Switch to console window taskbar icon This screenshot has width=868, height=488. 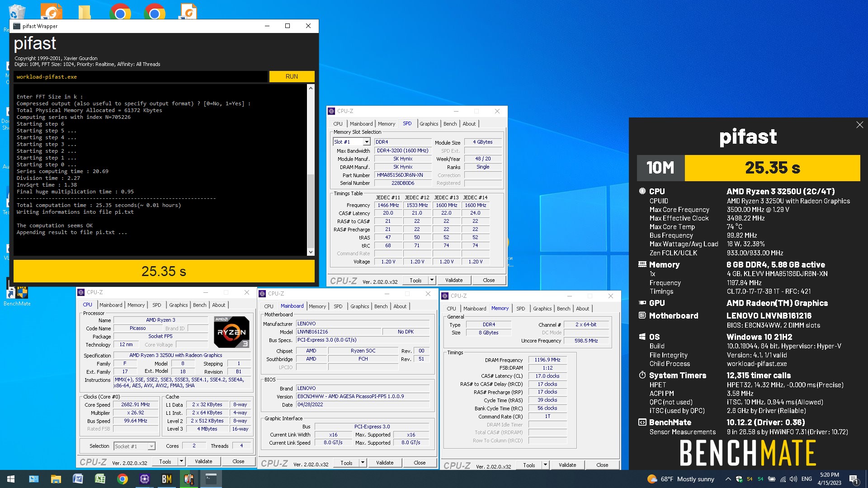click(x=211, y=479)
